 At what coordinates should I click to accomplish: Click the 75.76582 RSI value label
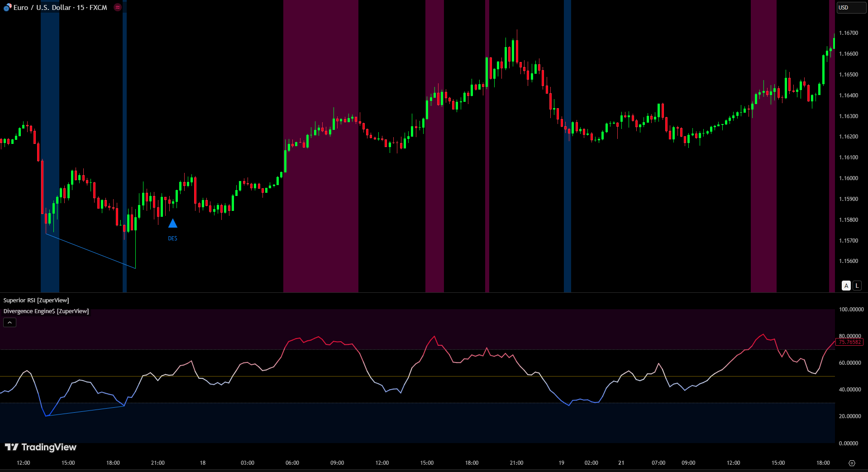849,342
